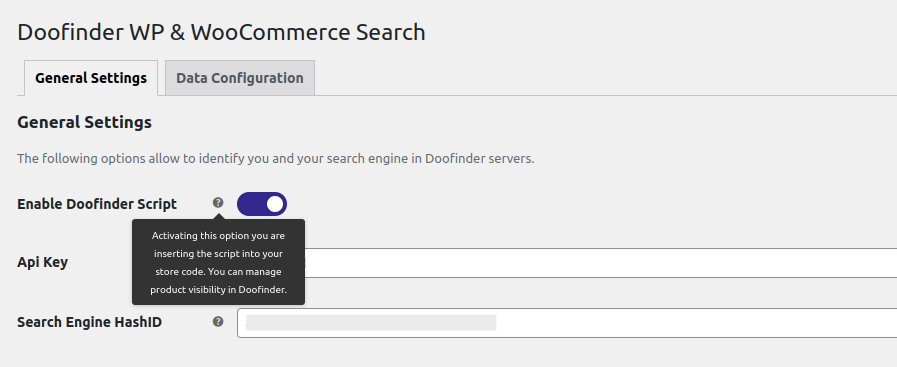The width and height of the screenshot is (897, 367).
Task: Click the white knob of the purple toggle
Action: pos(275,204)
